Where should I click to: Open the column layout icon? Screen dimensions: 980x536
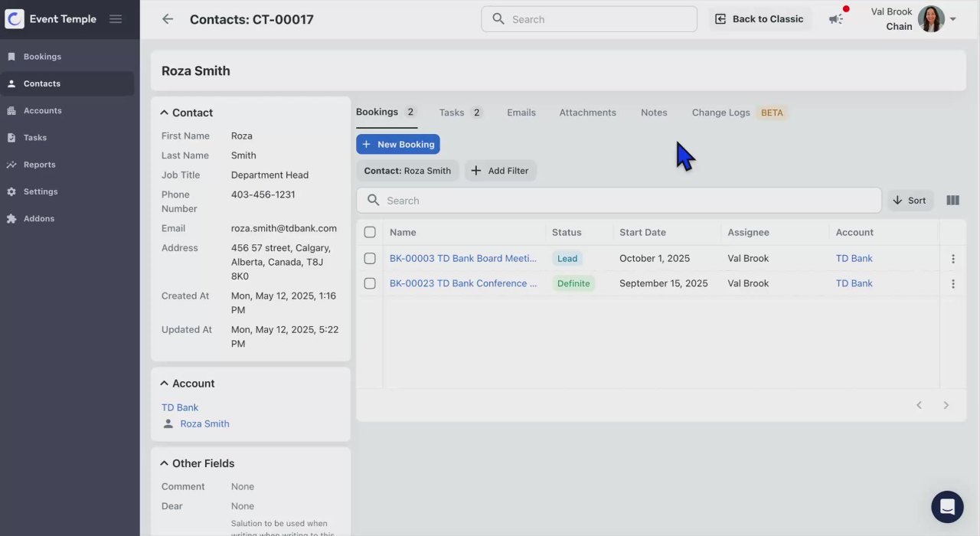[x=953, y=201]
